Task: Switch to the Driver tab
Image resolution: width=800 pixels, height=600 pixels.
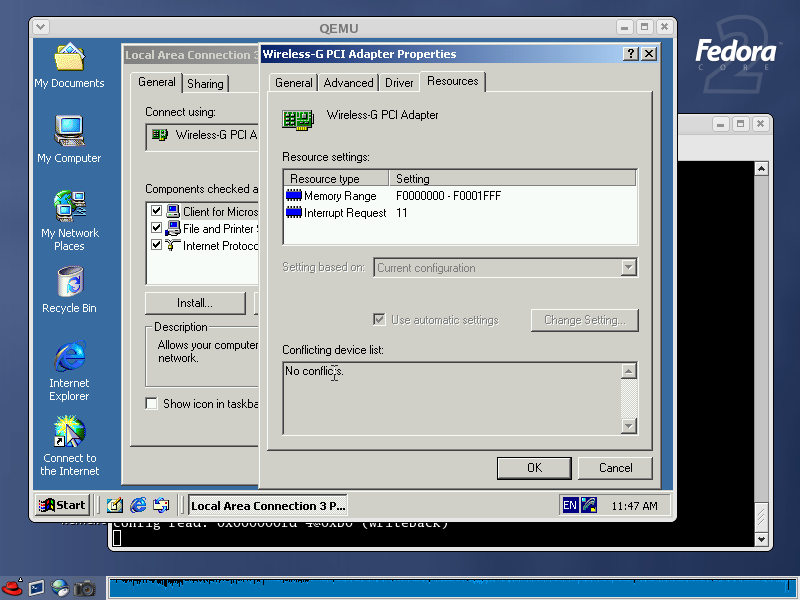Action: click(399, 83)
